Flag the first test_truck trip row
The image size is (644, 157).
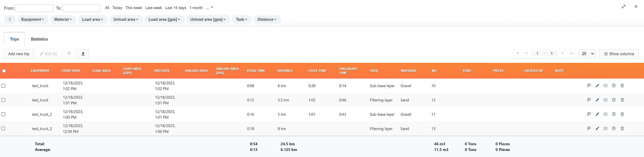point(589,86)
